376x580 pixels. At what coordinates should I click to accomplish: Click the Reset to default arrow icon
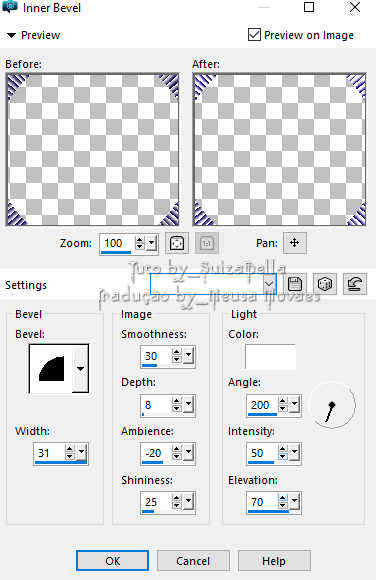pos(355,284)
